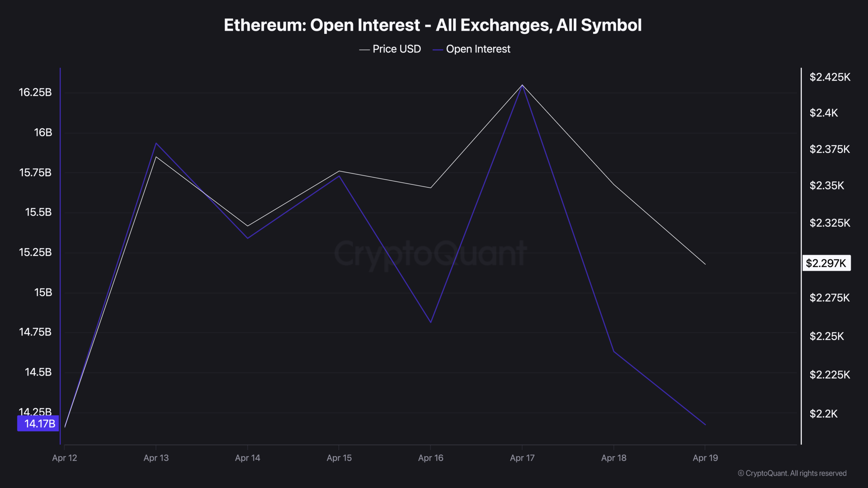Screen dimensions: 868x488
Task: Click the white Price USD legend line swatch
Action: point(364,50)
